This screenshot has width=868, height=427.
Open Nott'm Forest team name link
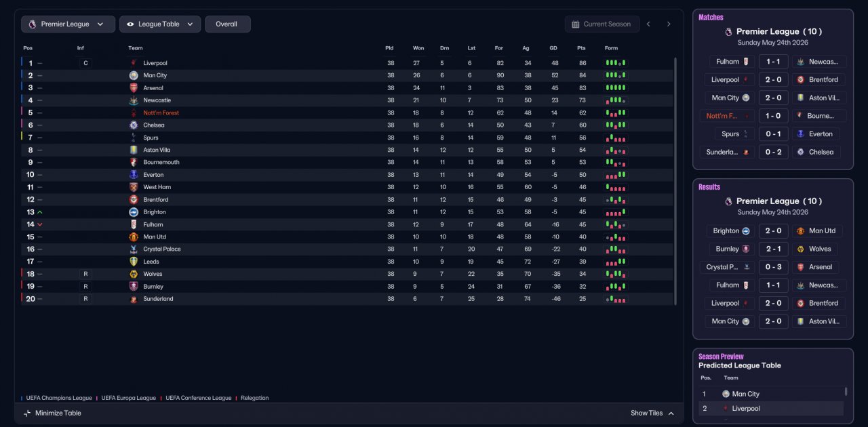pos(161,113)
